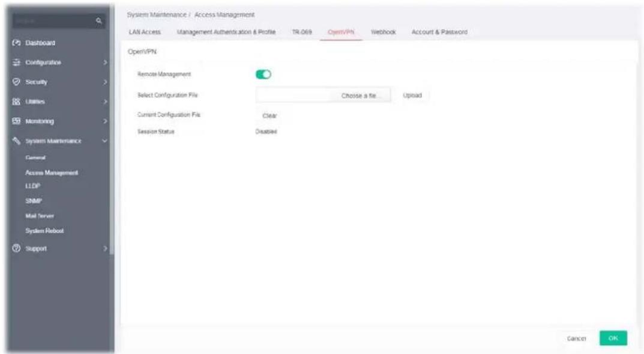
Task: Click the Upload button
Action: pyautogui.click(x=412, y=96)
